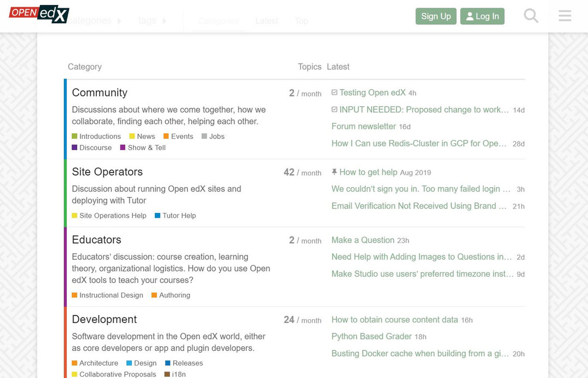The width and height of the screenshot is (588, 378).
Task: Open the search magnifier icon
Action: coord(531,16)
